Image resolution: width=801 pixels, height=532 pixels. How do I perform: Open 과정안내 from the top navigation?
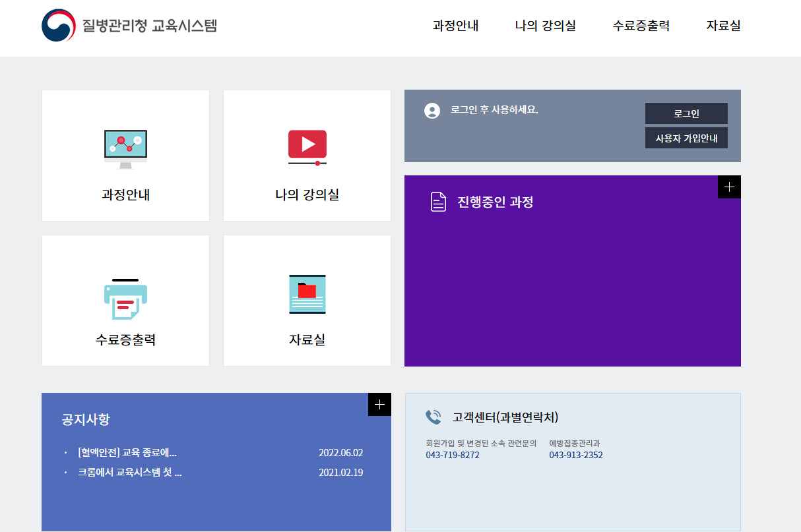pos(455,26)
